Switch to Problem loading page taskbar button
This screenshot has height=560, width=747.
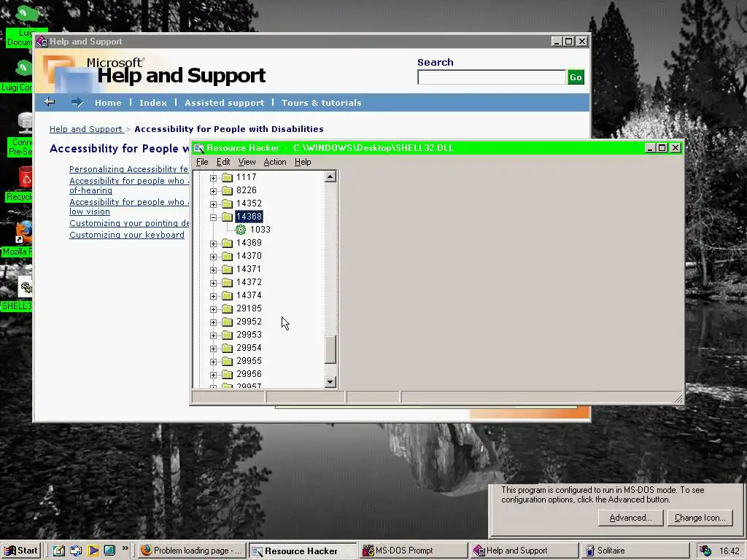click(193, 551)
